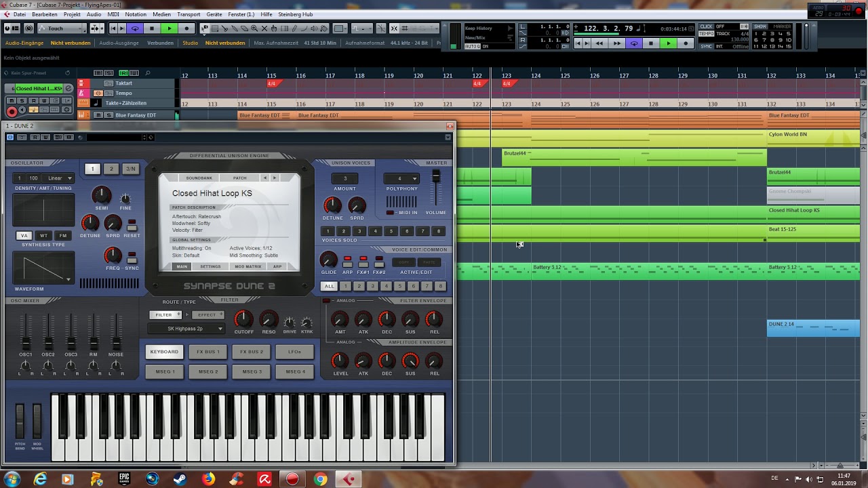Image resolution: width=868 pixels, height=488 pixels.
Task: Open Chrome from the Windows taskbar
Action: pos(320,479)
